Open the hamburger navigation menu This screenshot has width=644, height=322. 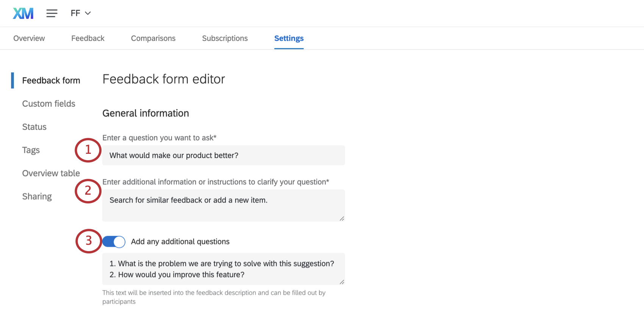(52, 13)
